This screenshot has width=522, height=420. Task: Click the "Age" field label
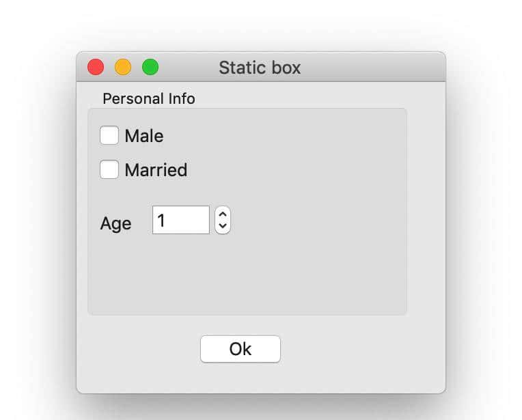pos(115,223)
